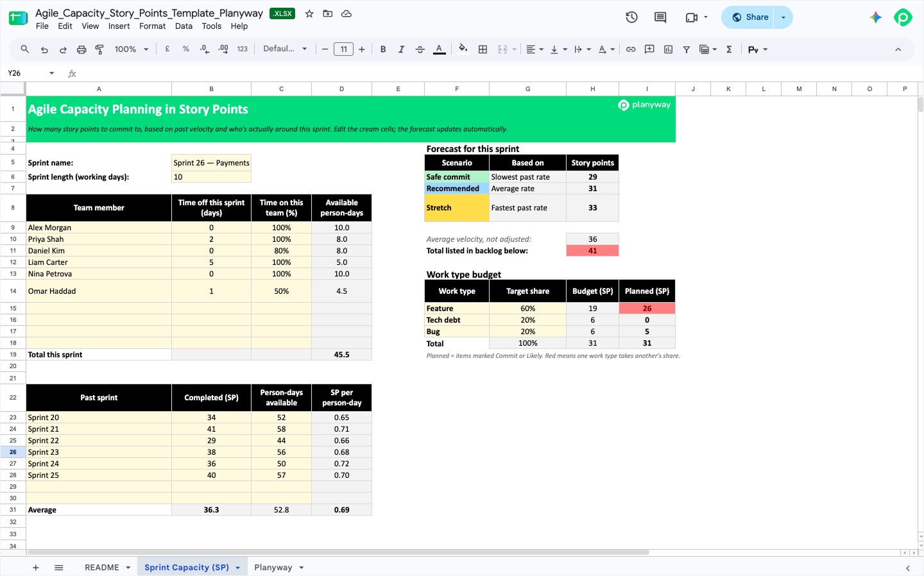Open Sprint Capacity (SP) tab menu arrow
The width and height of the screenshot is (924, 576).
click(237, 568)
